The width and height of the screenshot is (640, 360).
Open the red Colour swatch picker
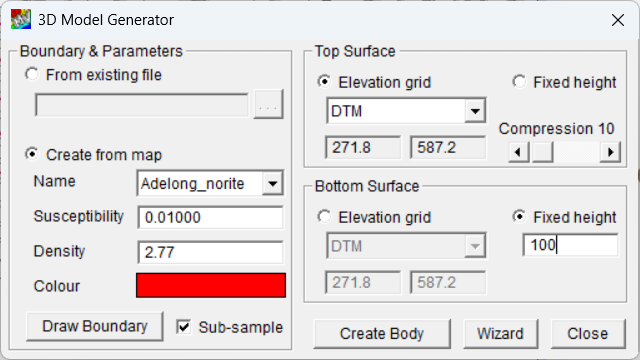point(211,285)
